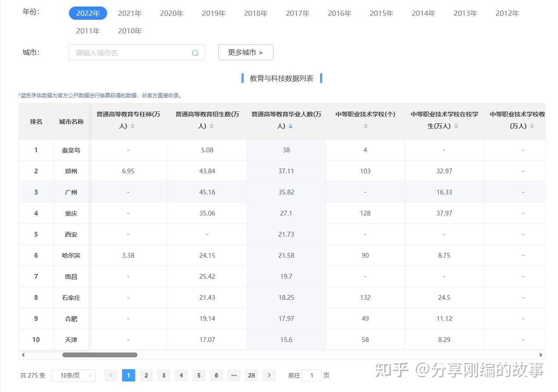Viewport: 558px width, 392px height.
Task: Select the 2016年 year tab
Action: pos(340,13)
